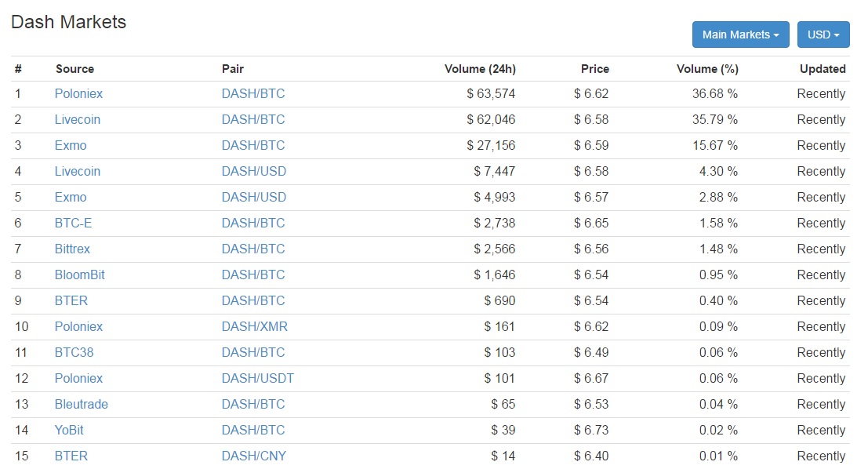Open Bittrex DASH/BTC pair link

253,249
